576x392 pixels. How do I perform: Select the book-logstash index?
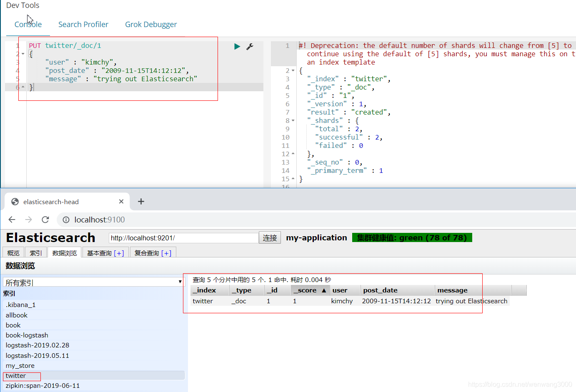click(x=94, y=335)
